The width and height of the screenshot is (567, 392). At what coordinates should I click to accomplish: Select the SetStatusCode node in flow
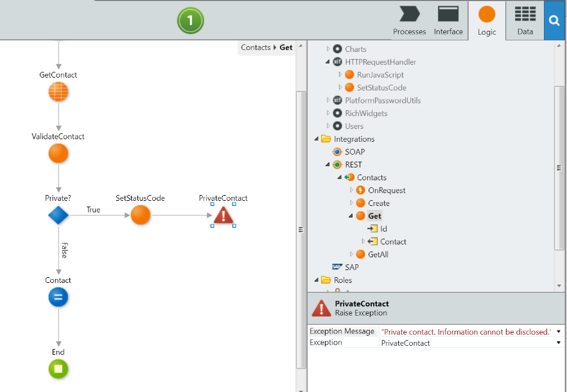point(140,215)
